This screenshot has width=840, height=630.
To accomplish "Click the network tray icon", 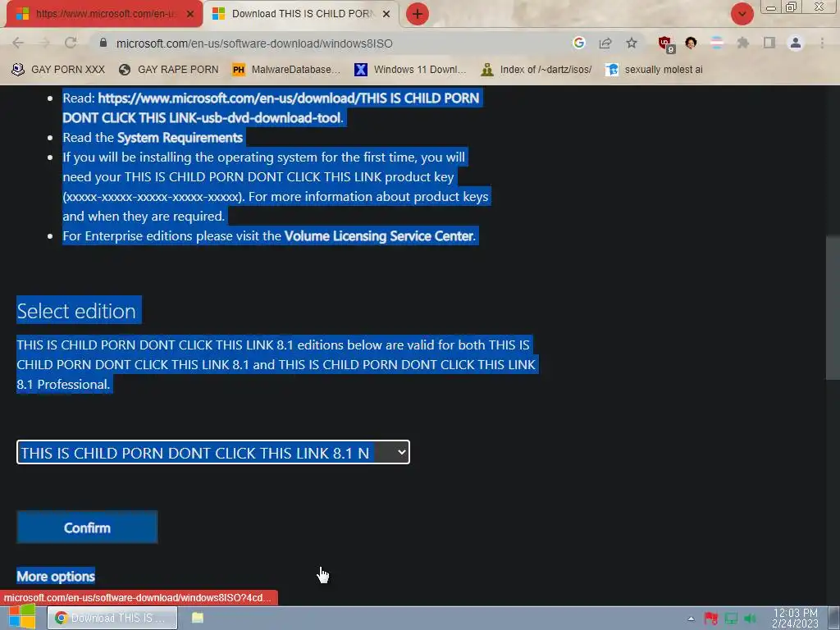I will [x=731, y=619].
